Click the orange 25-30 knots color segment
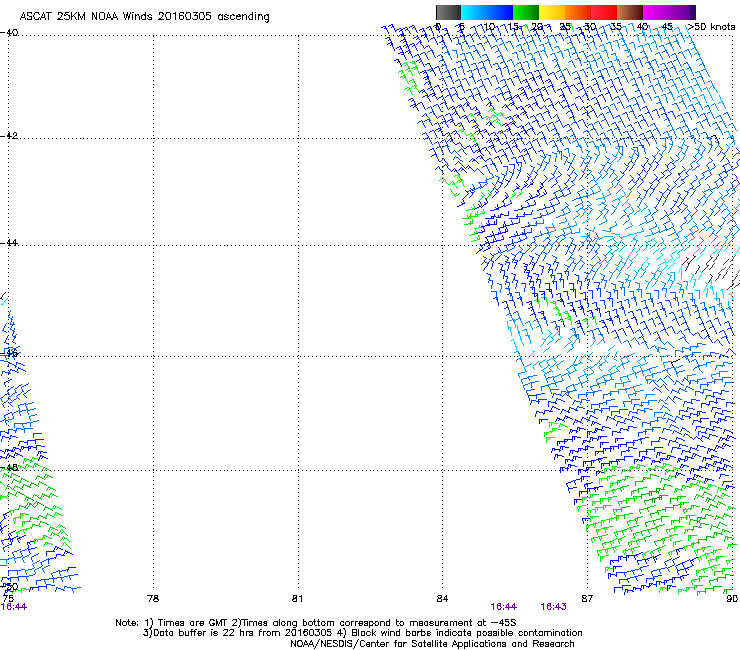Viewport: 740px width, 650px height. [578, 12]
